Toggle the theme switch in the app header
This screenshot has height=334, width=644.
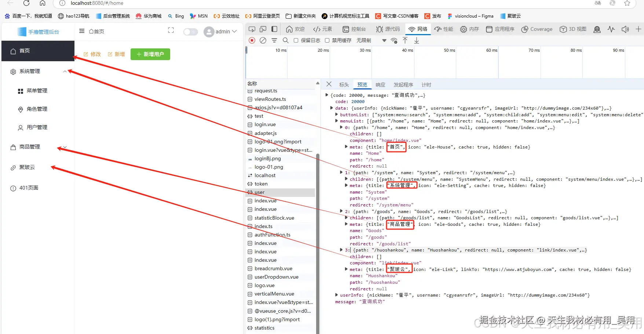pyautogui.click(x=190, y=32)
